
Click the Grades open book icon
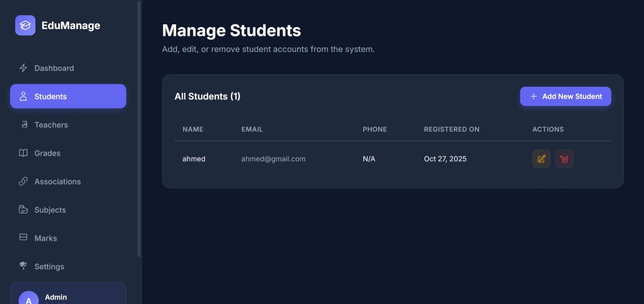coord(23,153)
